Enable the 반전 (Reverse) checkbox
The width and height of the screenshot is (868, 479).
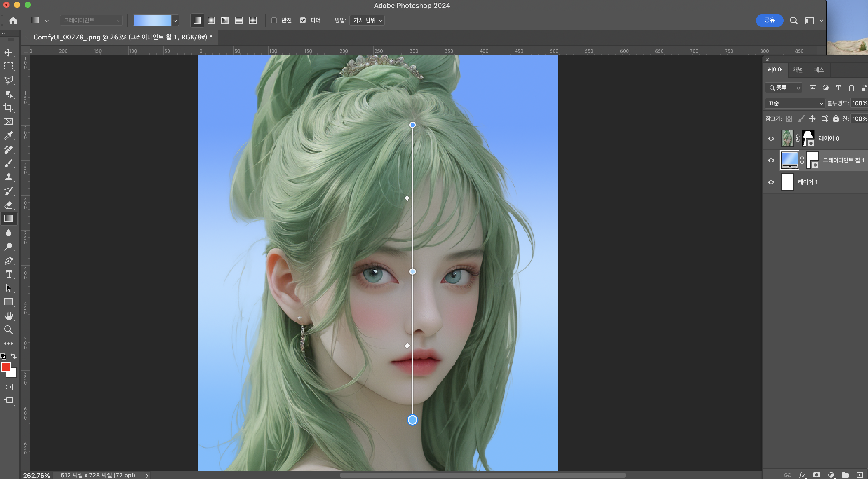(x=274, y=20)
